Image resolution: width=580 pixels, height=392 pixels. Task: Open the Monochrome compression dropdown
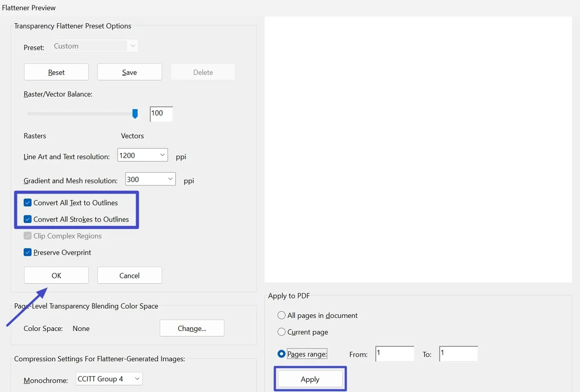109,378
